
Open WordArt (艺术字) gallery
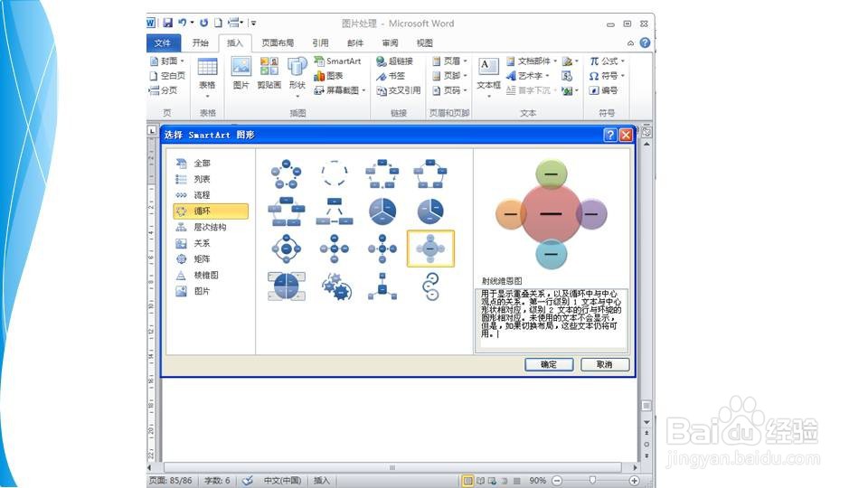[x=527, y=76]
